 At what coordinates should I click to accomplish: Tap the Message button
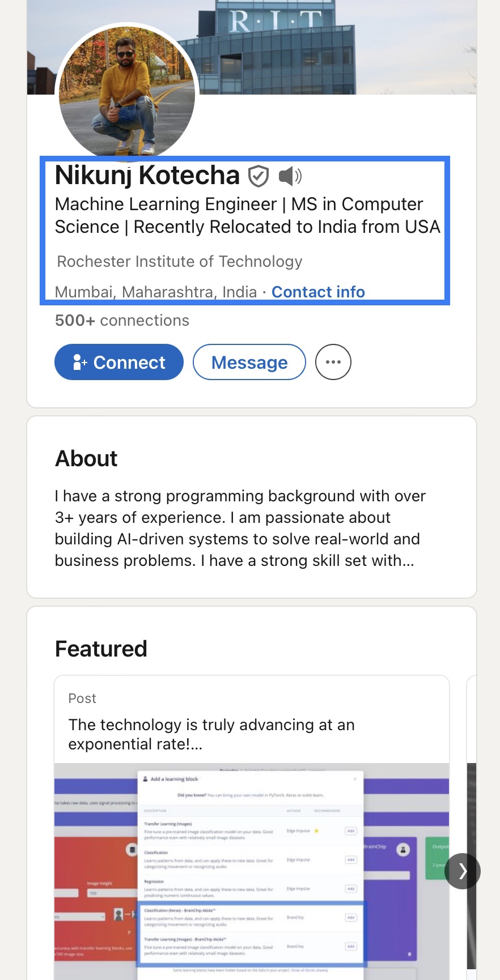[249, 362]
